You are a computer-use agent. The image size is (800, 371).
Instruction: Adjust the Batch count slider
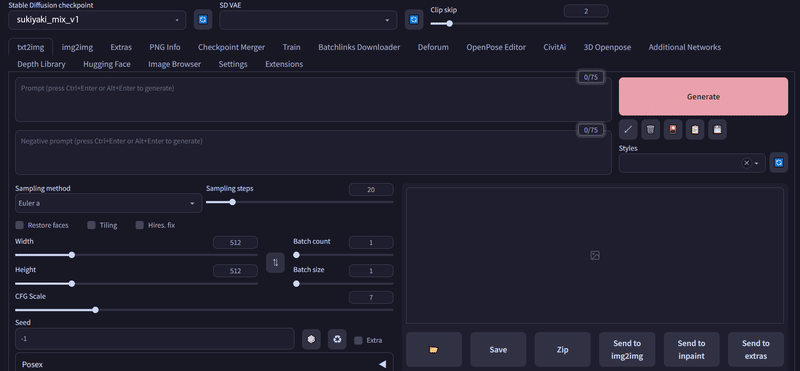click(x=343, y=255)
